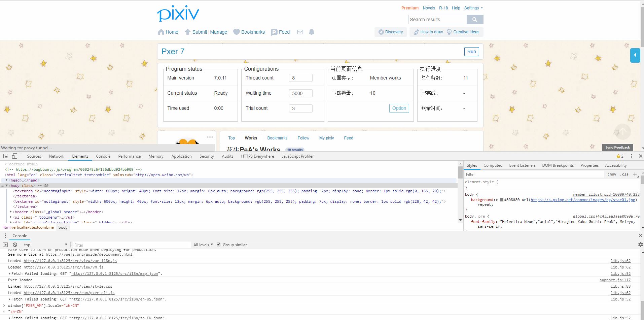
Task: Open the notifications bell icon
Action: (x=312, y=32)
